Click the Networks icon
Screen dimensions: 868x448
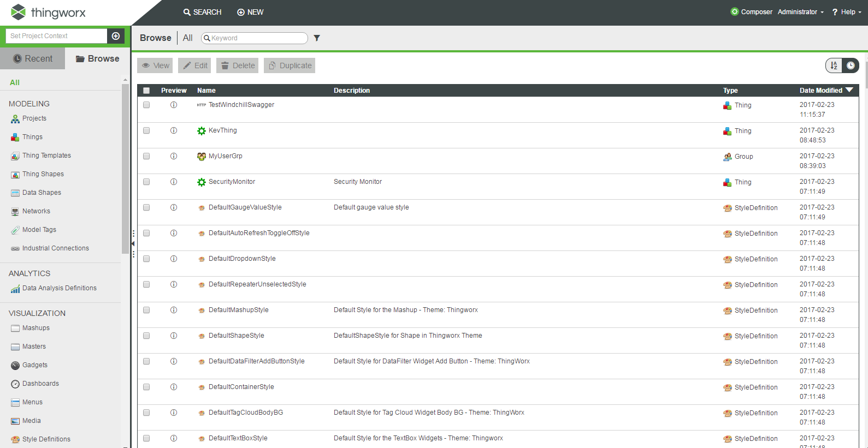pyautogui.click(x=15, y=212)
